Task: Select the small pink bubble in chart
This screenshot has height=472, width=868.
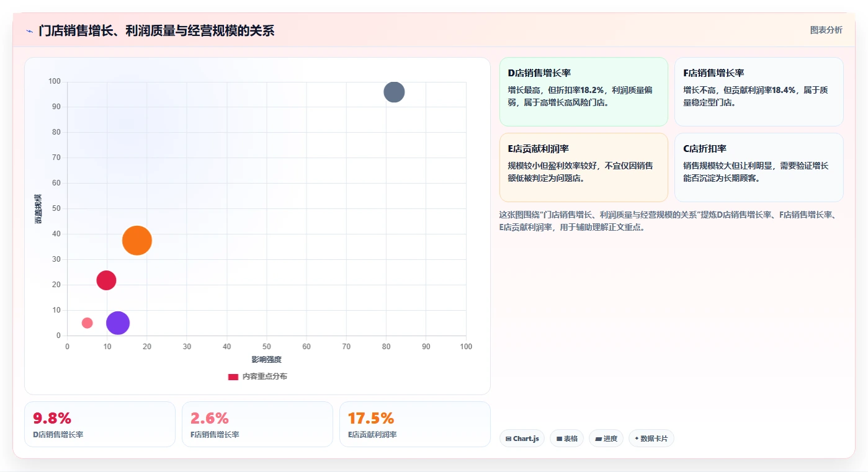Action: [x=87, y=323]
